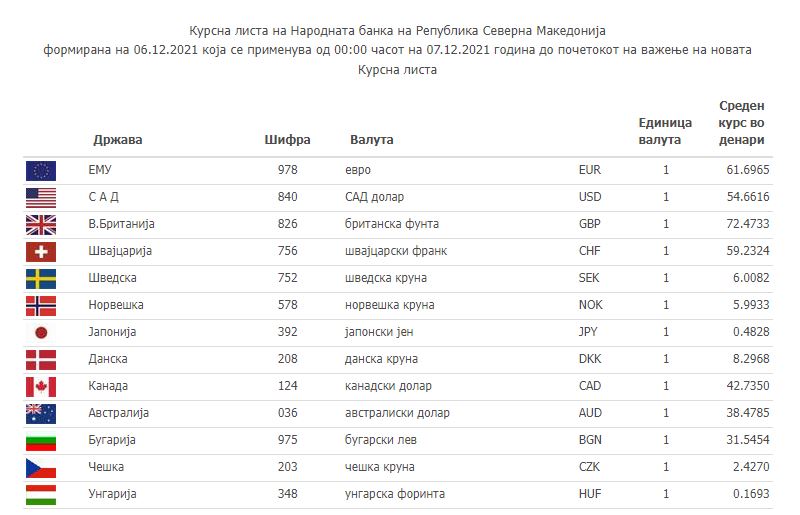Click the Denmark flag icon
Viewport: 800px width, 515px height.
pos(41,360)
